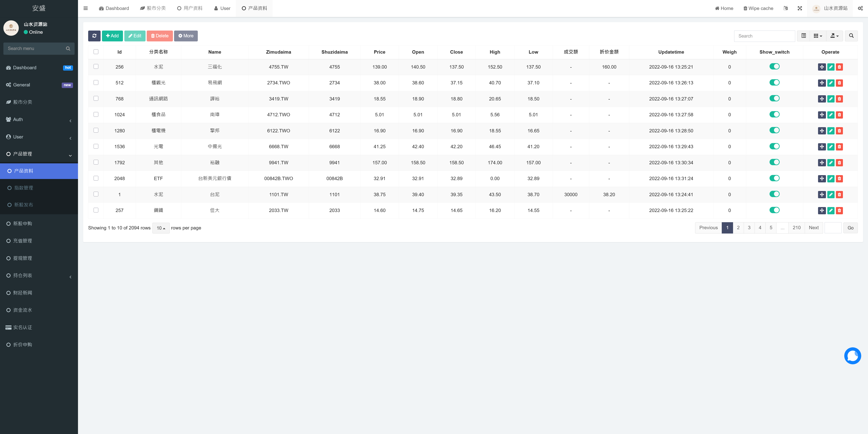
Task: Click the refresh table icon button
Action: tap(94, 36)
